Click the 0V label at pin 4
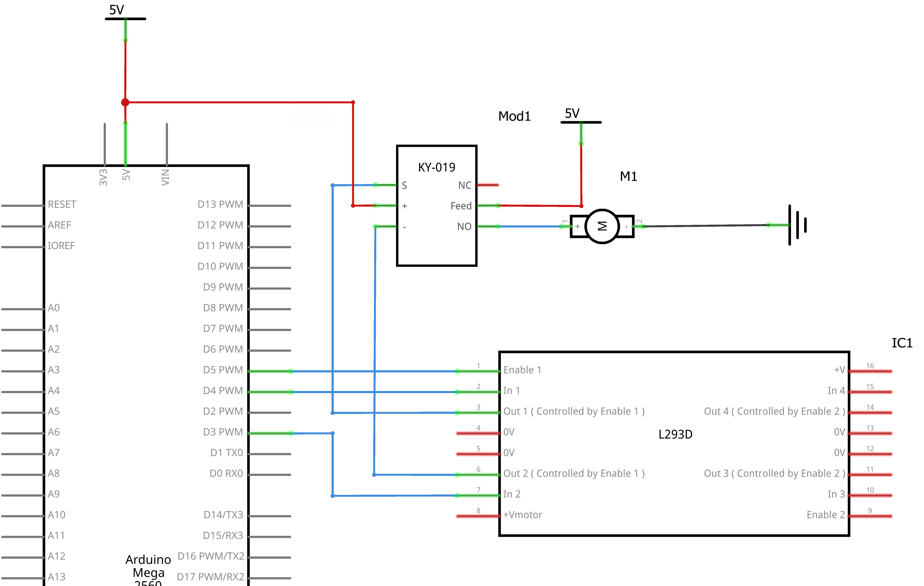 click(x=509, y=432)
